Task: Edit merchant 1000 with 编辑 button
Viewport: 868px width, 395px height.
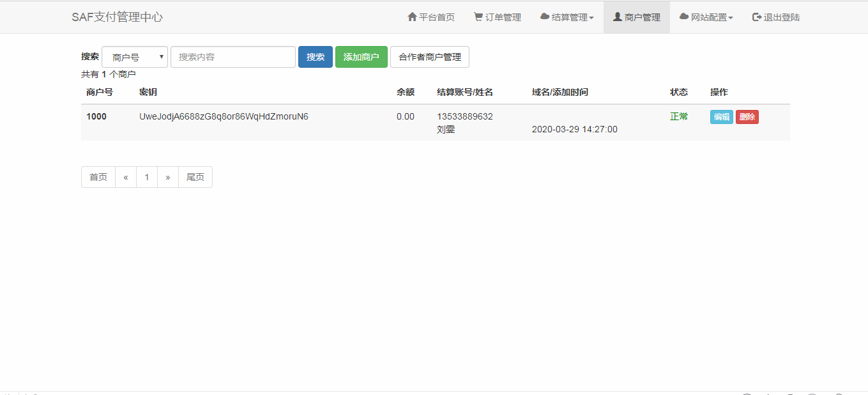Action: point(722,117)
